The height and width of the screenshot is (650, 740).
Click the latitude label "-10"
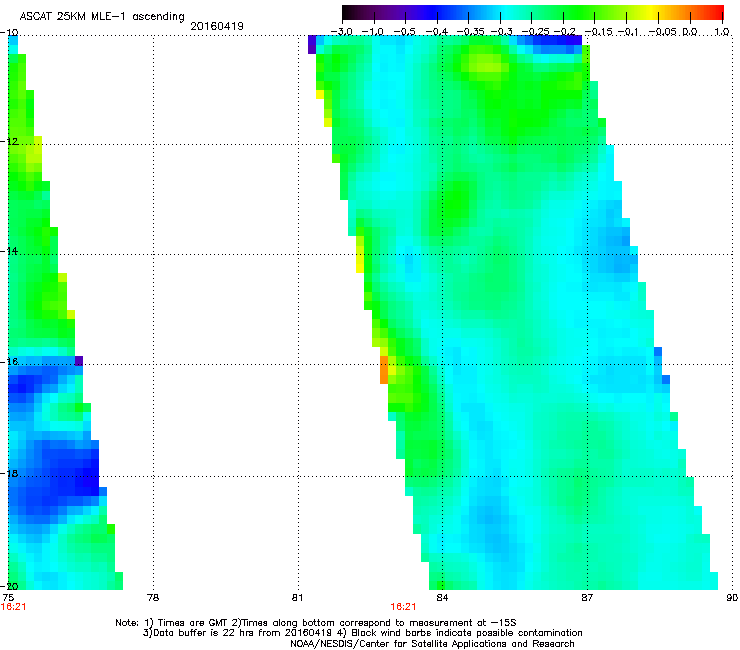9,32
